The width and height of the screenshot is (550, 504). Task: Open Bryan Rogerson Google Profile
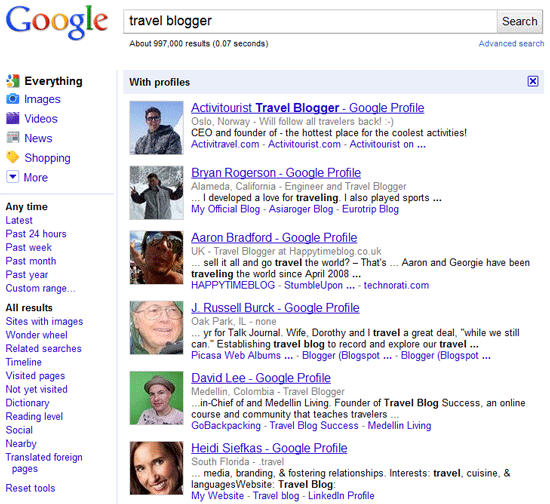(276, 173)
